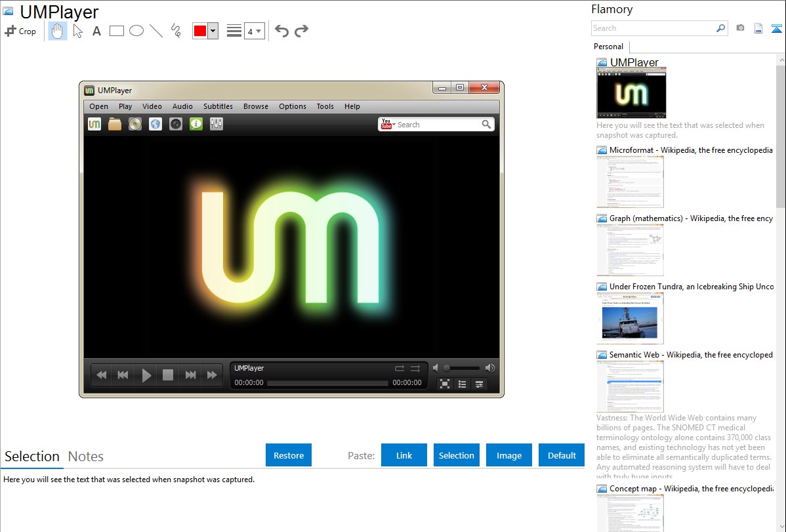
Task: Click the equalizer sliders toolbar icon
Action: (216, 124)
